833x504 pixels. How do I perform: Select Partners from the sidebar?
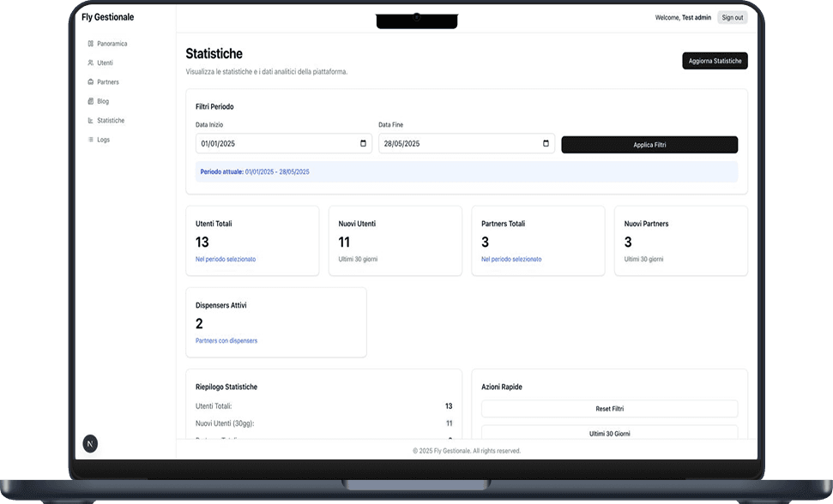click(108, 82)
